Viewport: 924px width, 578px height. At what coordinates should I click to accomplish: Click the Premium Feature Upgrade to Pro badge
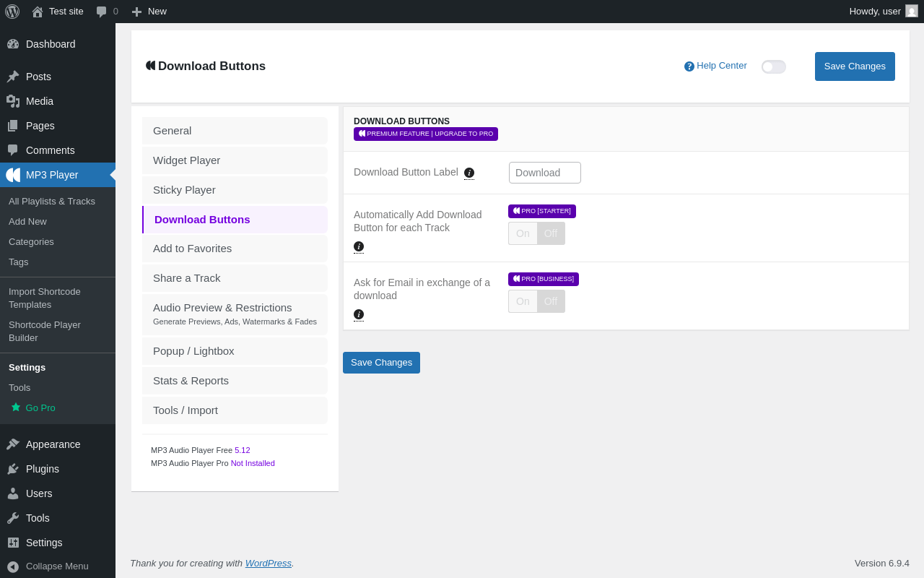426,134
